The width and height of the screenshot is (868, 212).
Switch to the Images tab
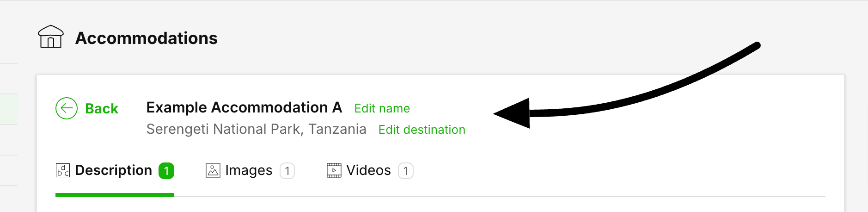point(249,170)
